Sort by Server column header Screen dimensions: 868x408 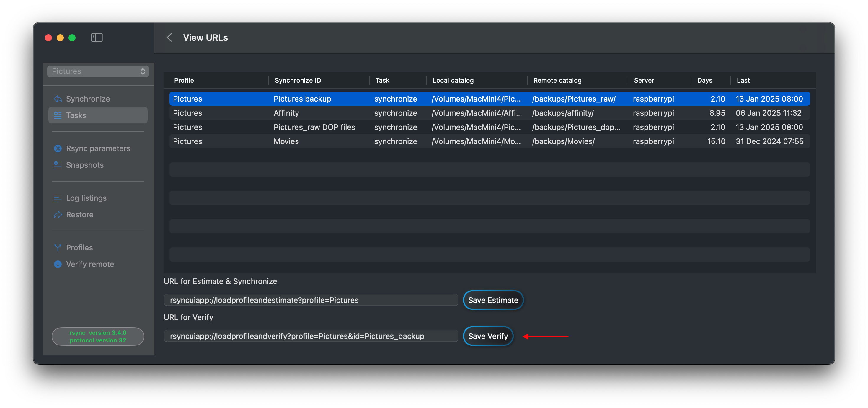click(644, 80)
